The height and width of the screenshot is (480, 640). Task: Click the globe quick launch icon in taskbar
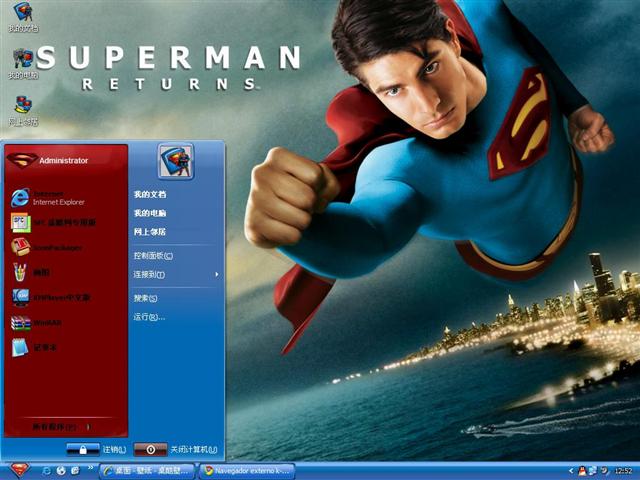(61, 471)
